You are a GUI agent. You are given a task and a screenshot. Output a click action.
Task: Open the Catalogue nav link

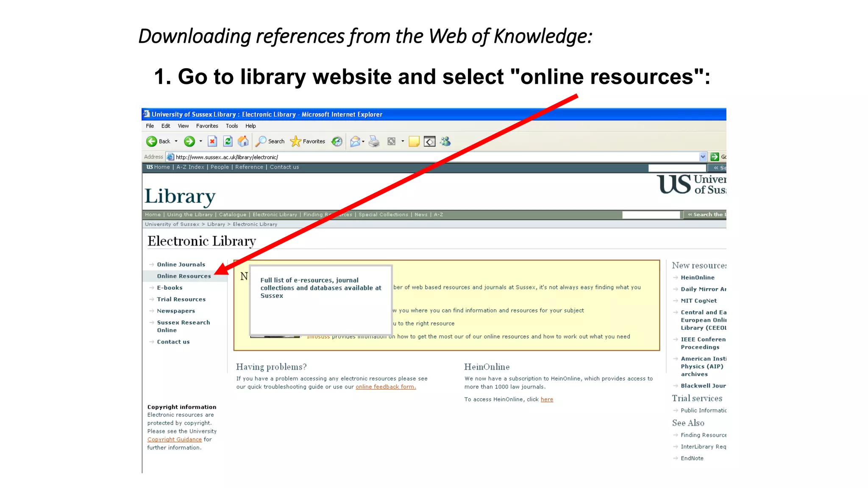233,215
